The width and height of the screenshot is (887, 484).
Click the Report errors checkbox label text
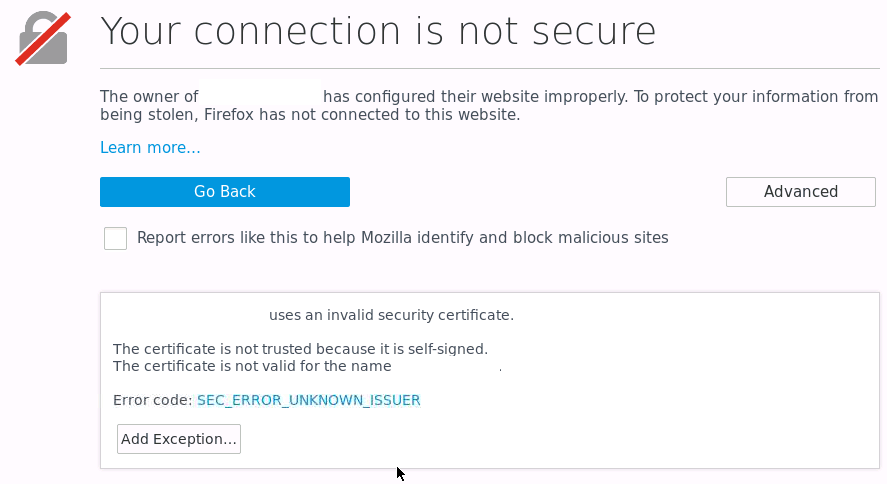coord(402,238)
